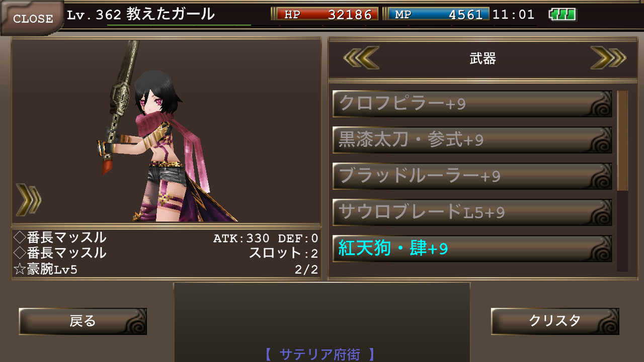Click the red HP gauge

(327, 14)
